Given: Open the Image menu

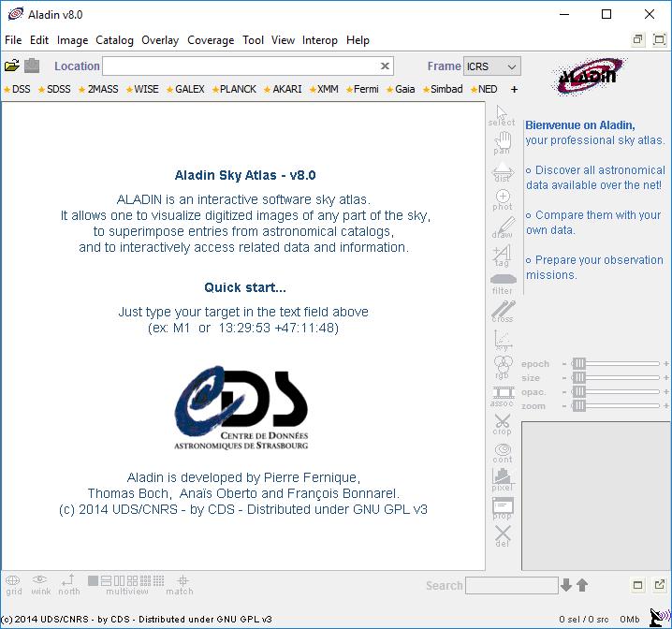Looking at the screenshot, I should coord(72,40).
